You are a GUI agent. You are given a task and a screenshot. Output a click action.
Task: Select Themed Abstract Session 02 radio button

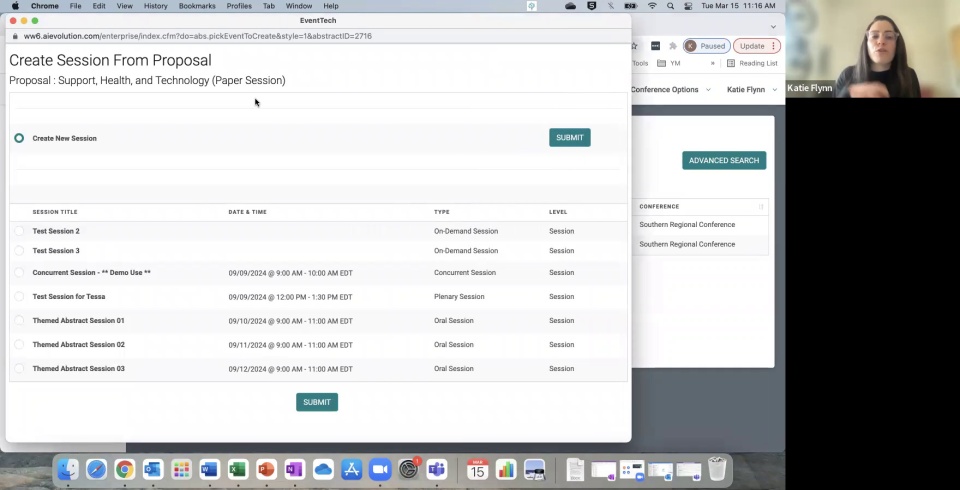click(19, 344)
